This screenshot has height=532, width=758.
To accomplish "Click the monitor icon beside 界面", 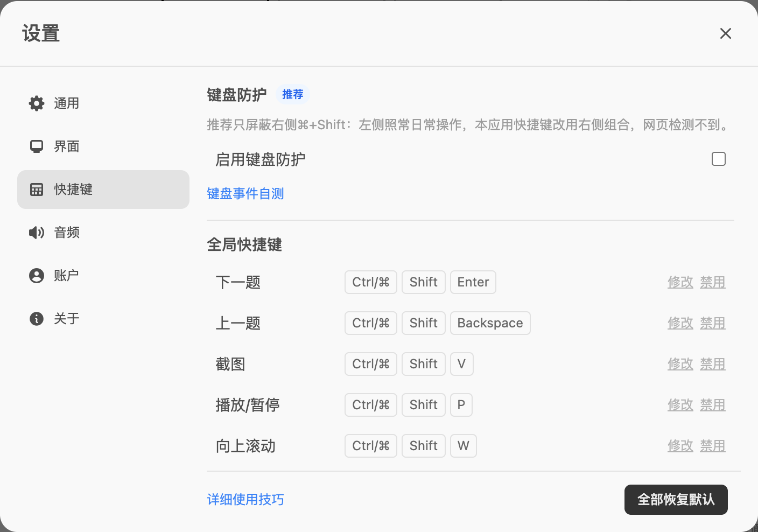I will 37,146.
